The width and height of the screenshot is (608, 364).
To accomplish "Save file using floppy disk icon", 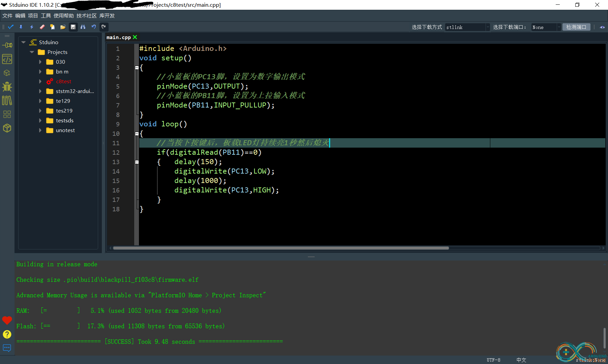I will [73, 27].
